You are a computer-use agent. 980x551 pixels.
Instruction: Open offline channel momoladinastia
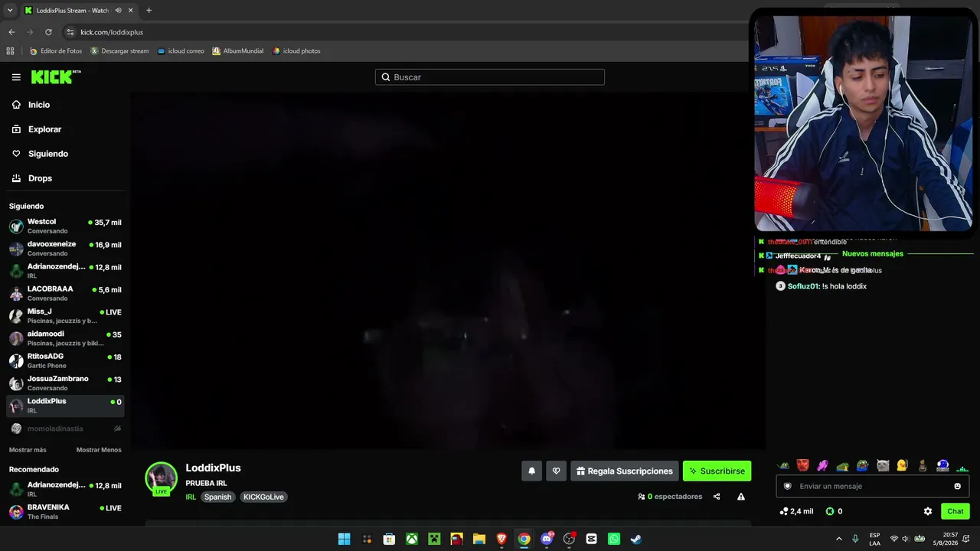[65, 429]
